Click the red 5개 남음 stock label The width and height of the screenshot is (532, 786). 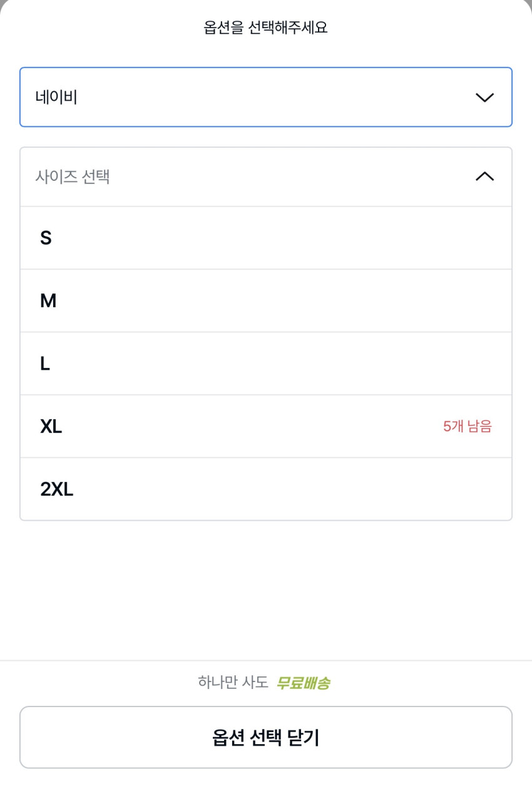point(467,426)
